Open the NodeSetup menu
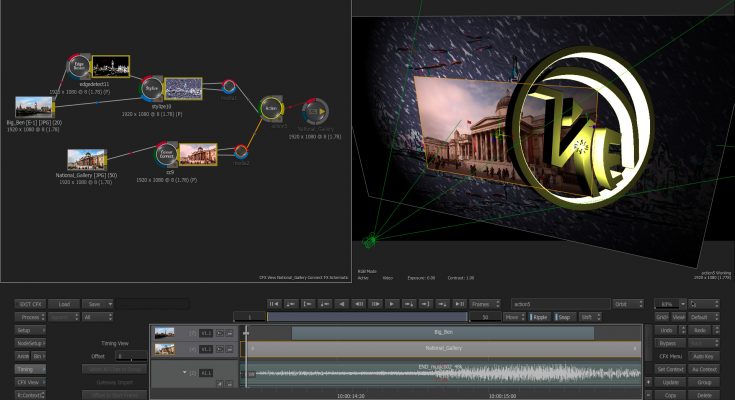 [x=30, y=343]
